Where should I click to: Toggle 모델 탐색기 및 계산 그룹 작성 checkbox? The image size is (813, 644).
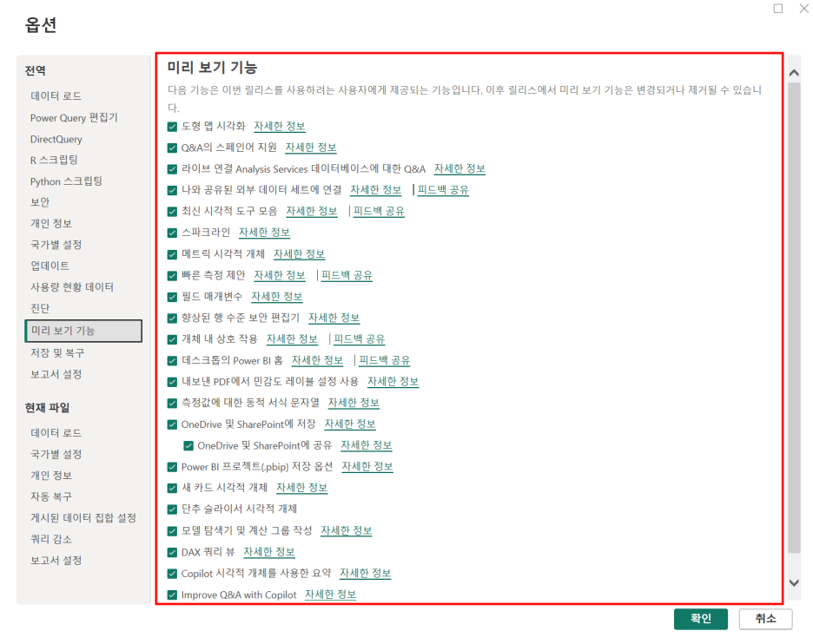click(x=172, y=531)
